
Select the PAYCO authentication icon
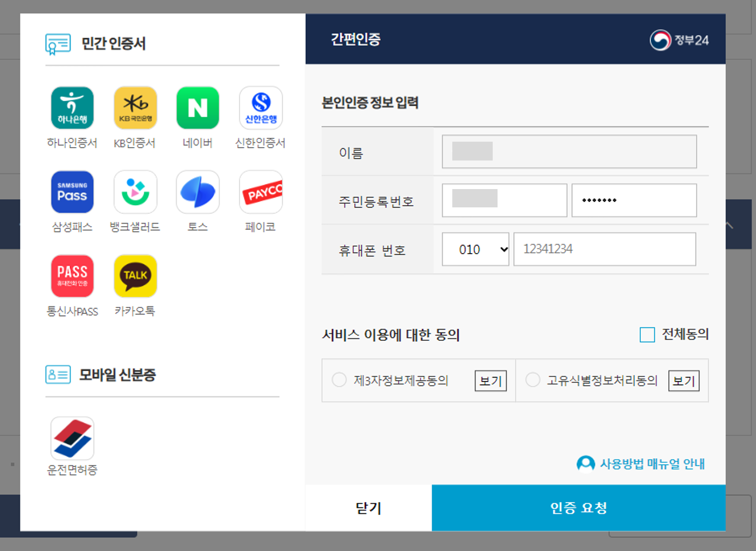point(261,192)
